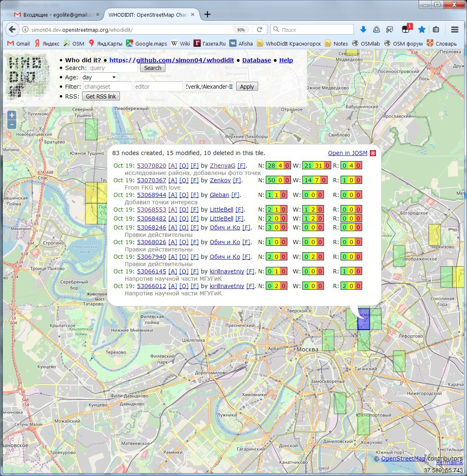Click the WHODIDIT logo image
This screenshot has height=476, width=467.
pyautogui.click(x=28, y=77)
